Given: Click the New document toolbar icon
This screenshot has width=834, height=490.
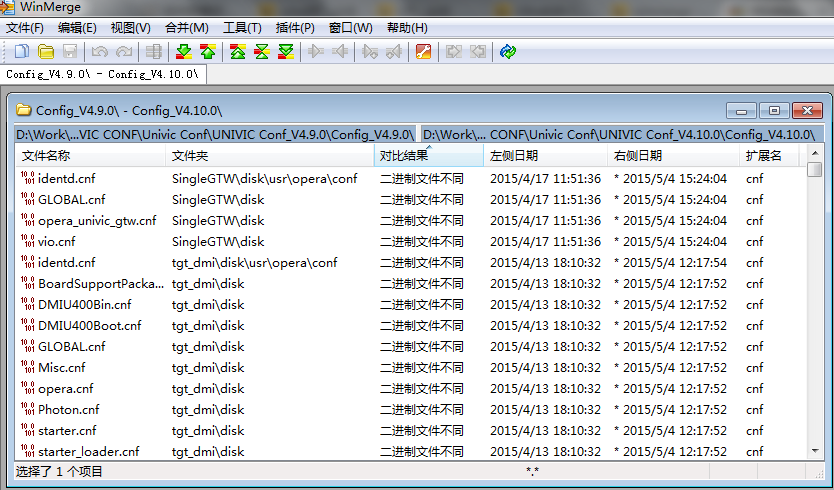Looking at the screenshot, I should coord(22,51).
